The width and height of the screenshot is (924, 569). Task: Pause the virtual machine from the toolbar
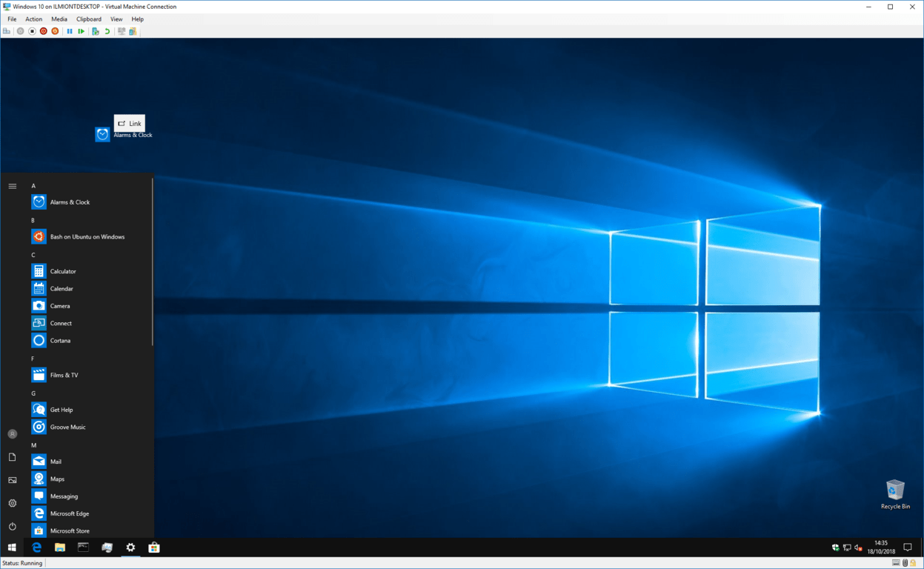pos(70,31)
